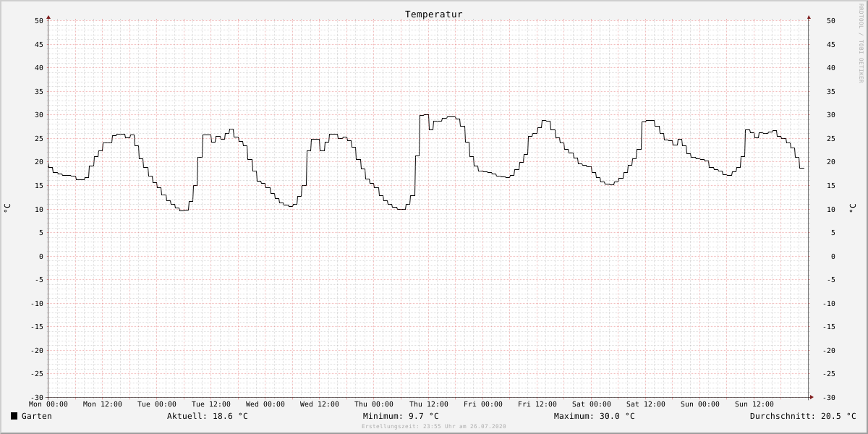Click the 'Sun 00:00' x-axis label
This screenshot has height=434, width=868.
coord(700,404)
